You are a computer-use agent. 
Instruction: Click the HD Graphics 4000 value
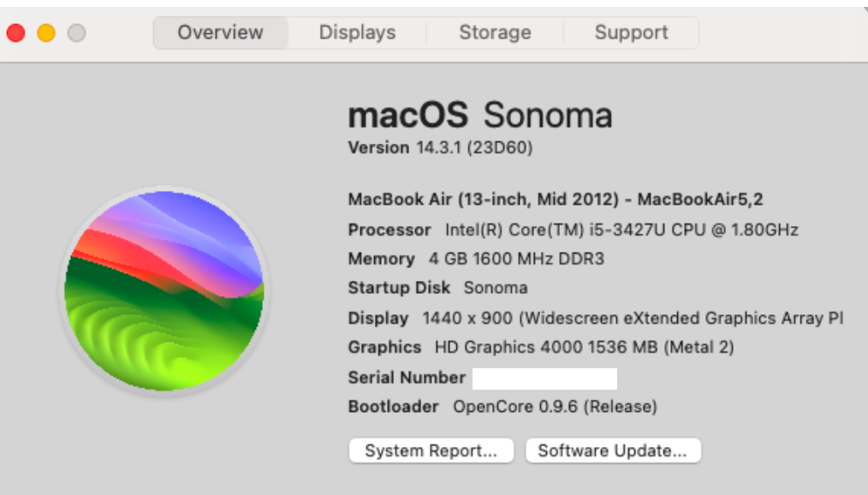point(584,347)
